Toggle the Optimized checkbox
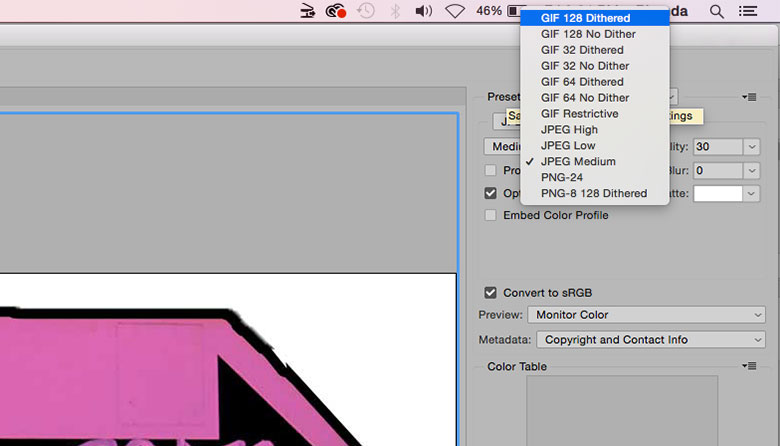 tap(490, 193)
